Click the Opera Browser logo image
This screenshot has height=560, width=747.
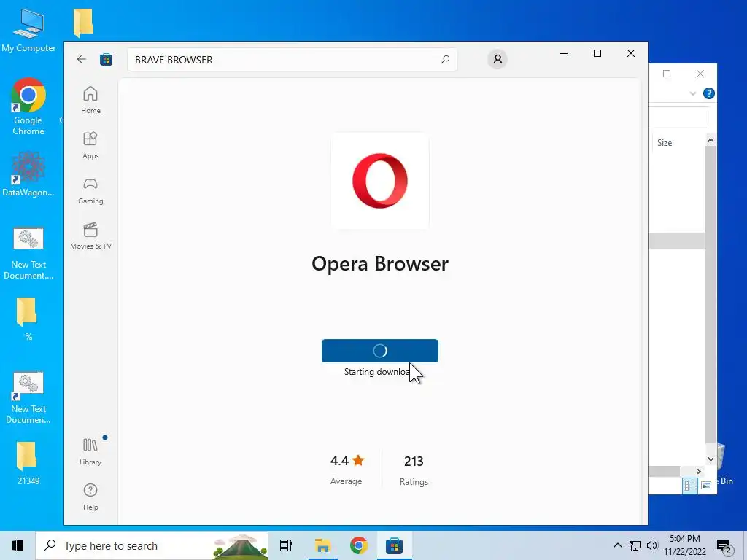click(x=380, y=181)
